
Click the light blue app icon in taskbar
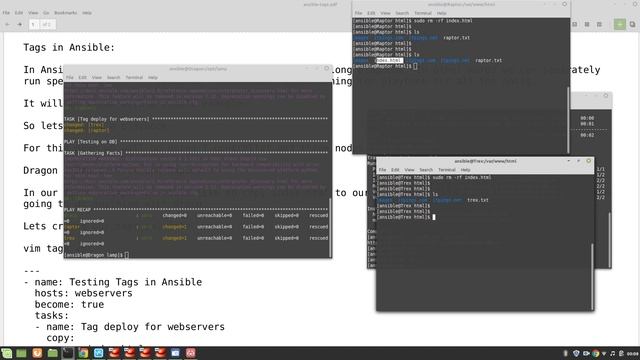(x=98, y=353)
